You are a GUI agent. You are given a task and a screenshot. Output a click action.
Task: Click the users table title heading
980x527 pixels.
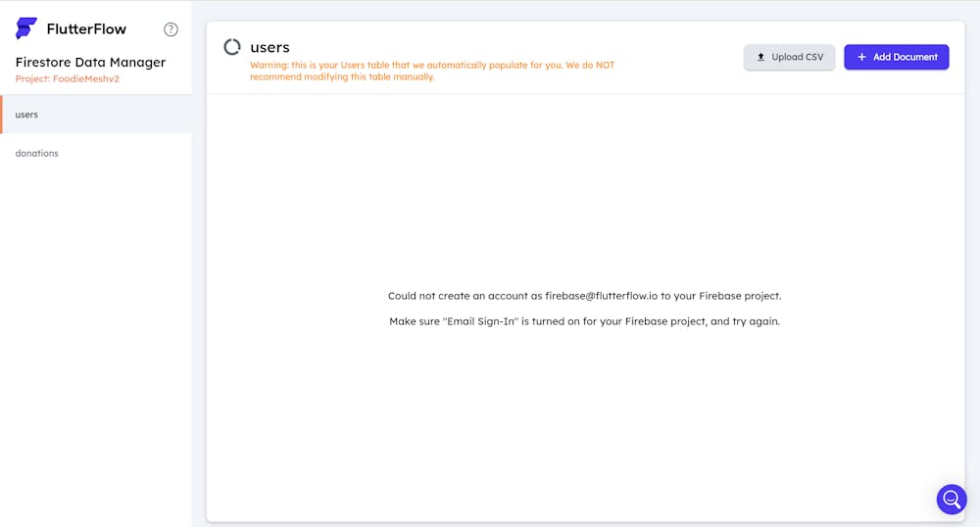click(270, 47)
